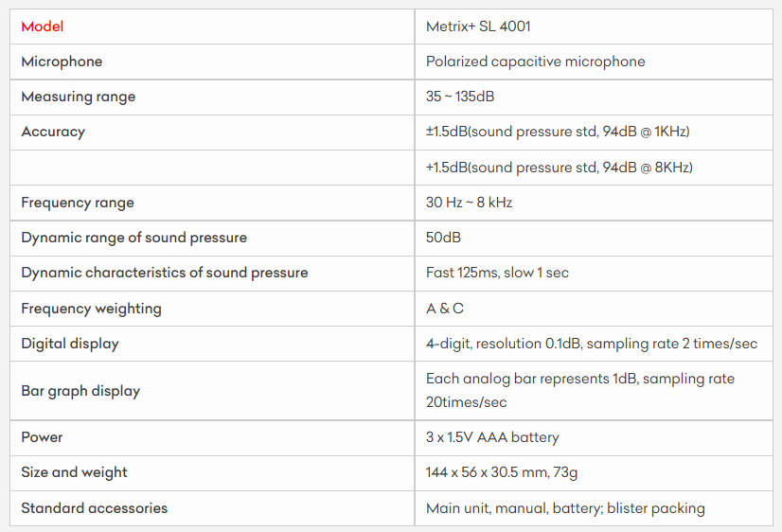
Task: Click the "Accuracy" row label
Action: pyautogui.click(x=53, y=132)
